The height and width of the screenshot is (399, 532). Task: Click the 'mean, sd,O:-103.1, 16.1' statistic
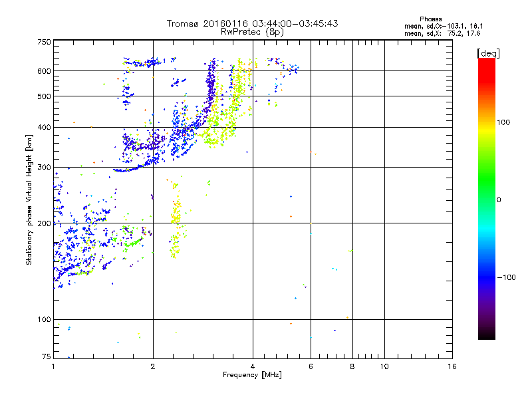[444, 26]
